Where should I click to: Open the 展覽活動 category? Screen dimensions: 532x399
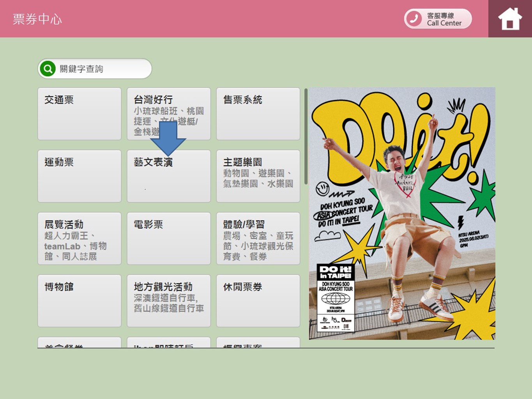79,238
